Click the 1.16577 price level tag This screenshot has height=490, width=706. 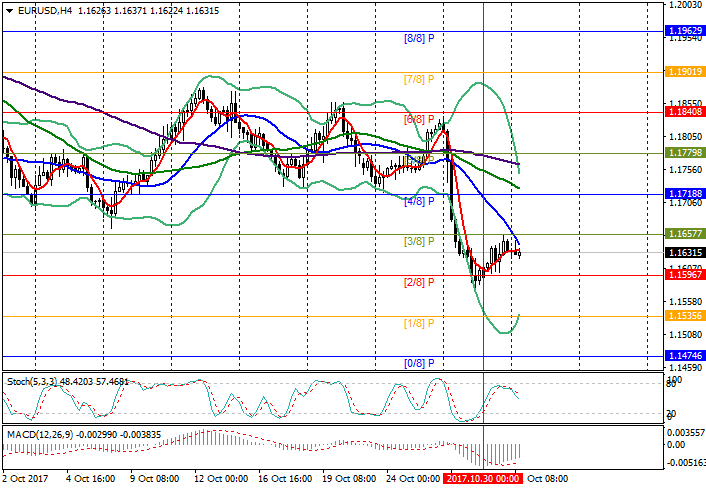tap(684, 233)
